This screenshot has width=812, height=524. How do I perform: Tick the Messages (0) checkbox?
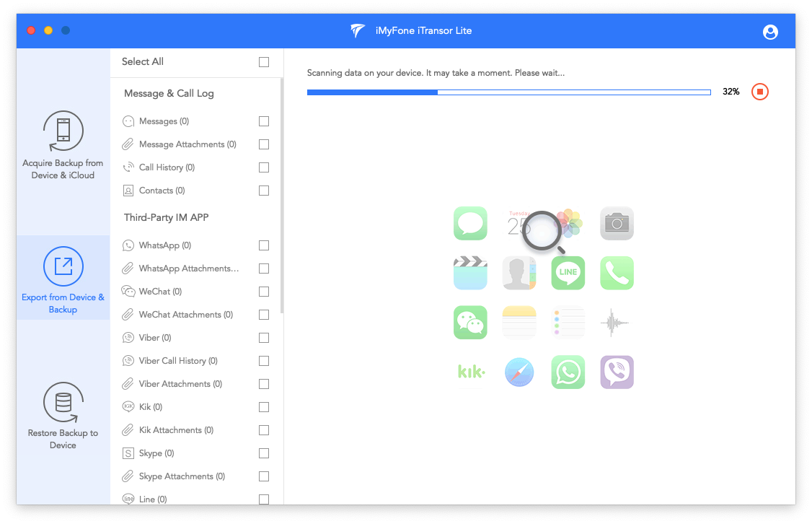tap(264, 121)
